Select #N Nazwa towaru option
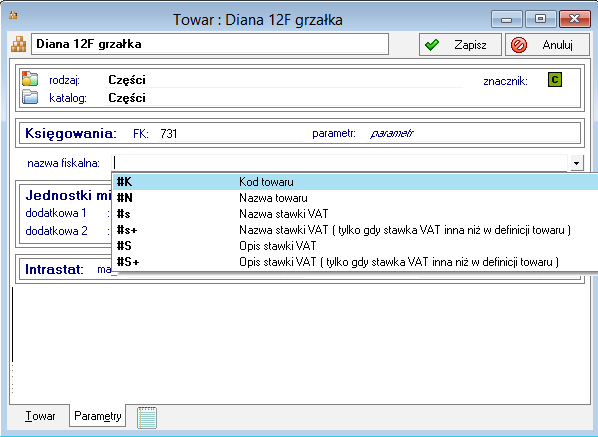Viewport: 598px width, 437px height. tap(355, 198)
